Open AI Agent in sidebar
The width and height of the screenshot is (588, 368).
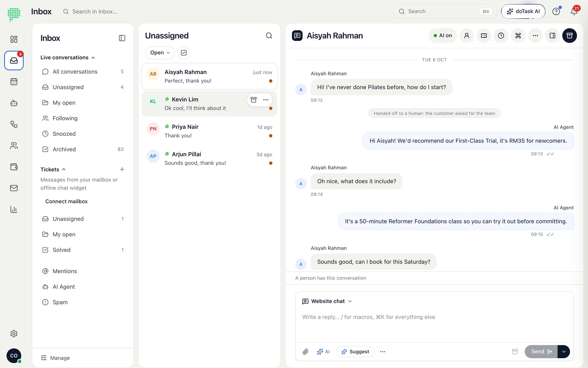[83, 287]
